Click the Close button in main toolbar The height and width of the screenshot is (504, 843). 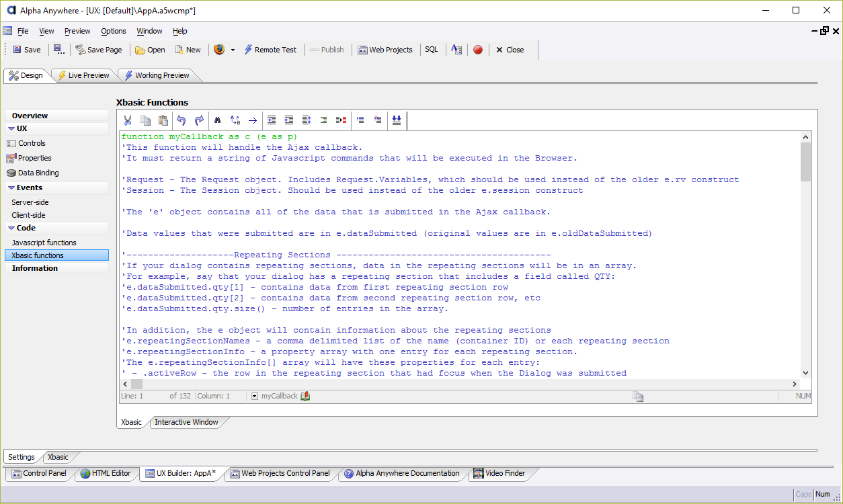coord(510,50)
